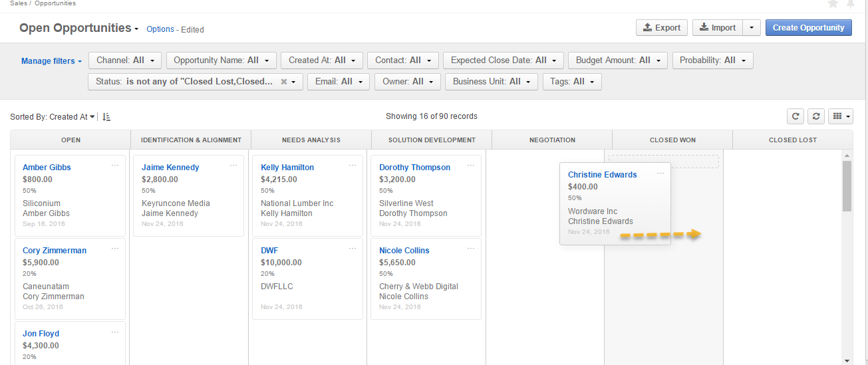
Task: Click the NEEDS ANALYSIS column header
Action: [311, 140]
